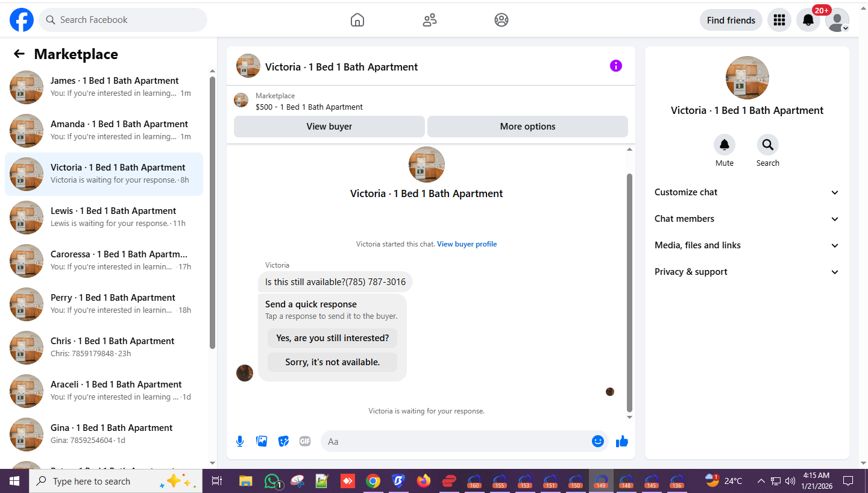Open the weather widget showing 24°C
Screen dimensions: 868x493
[x=724, y=481]
